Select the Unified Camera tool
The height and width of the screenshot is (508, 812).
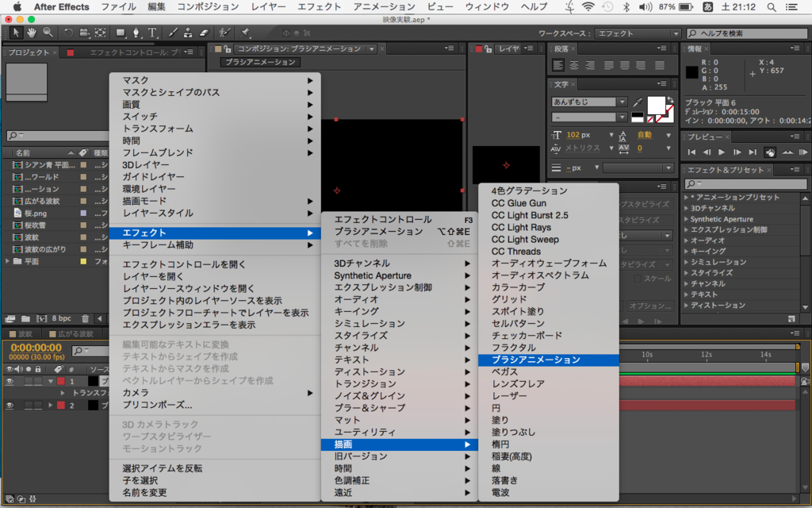click(84, 33)
